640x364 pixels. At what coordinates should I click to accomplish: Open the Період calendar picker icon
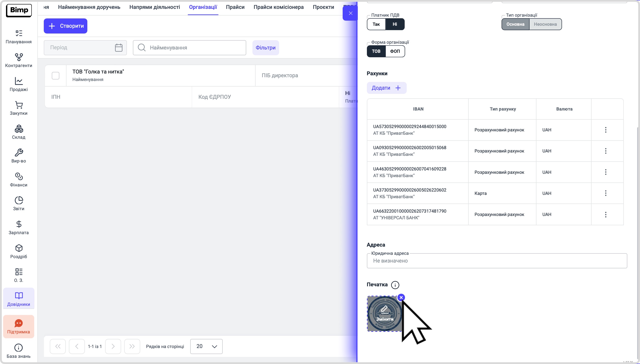119,47
